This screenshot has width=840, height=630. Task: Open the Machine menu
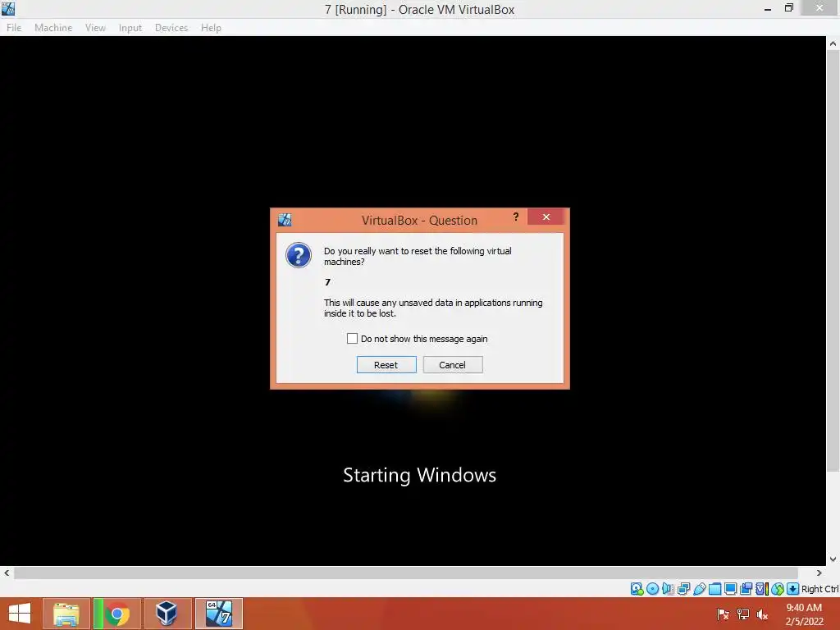[53, 28]
